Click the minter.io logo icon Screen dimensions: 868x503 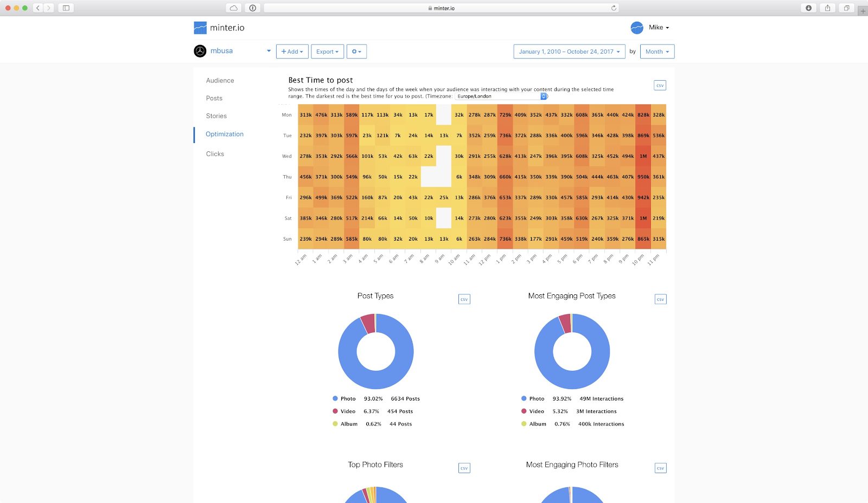(x=200, y=28)
